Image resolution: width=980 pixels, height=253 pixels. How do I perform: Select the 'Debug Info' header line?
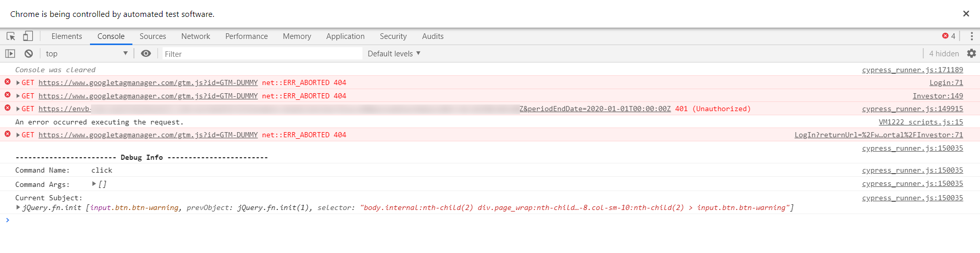(142, 158)
